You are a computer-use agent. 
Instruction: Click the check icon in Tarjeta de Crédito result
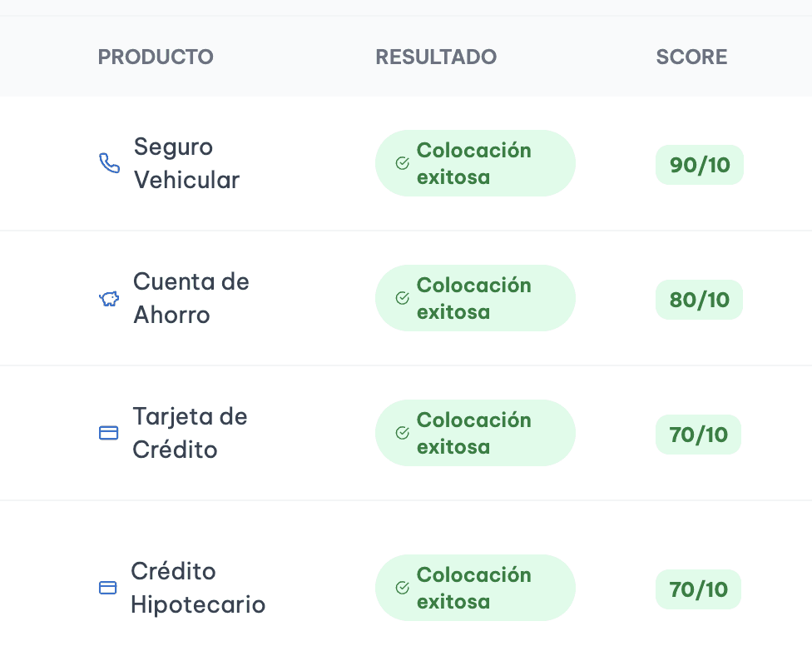(x=403, y=433)
